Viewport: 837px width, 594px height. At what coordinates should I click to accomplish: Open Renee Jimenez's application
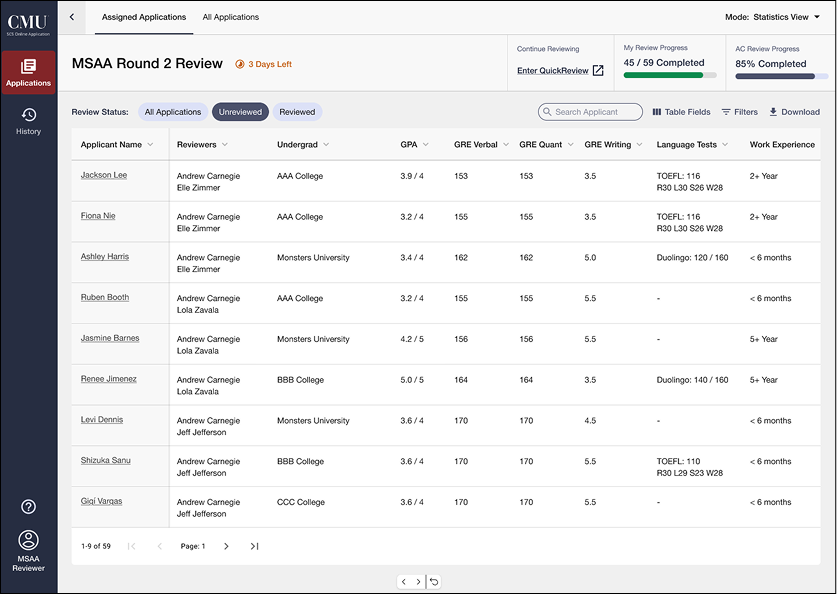coord(108,379)
